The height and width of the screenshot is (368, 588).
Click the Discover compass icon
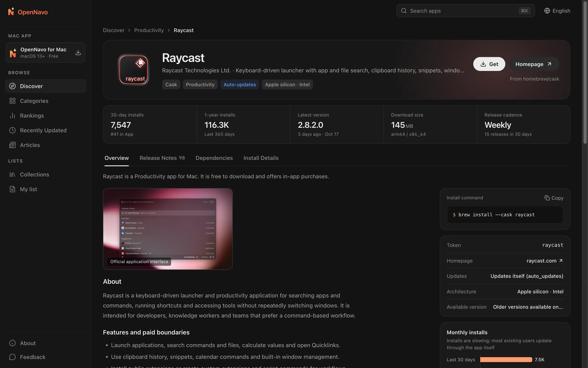pyautogui.click(x=12, y=86)
